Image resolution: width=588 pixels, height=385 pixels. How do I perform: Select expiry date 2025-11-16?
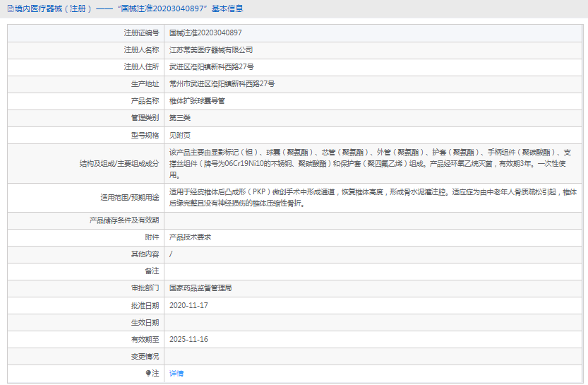pyautogui.click(x=188, y=339)
